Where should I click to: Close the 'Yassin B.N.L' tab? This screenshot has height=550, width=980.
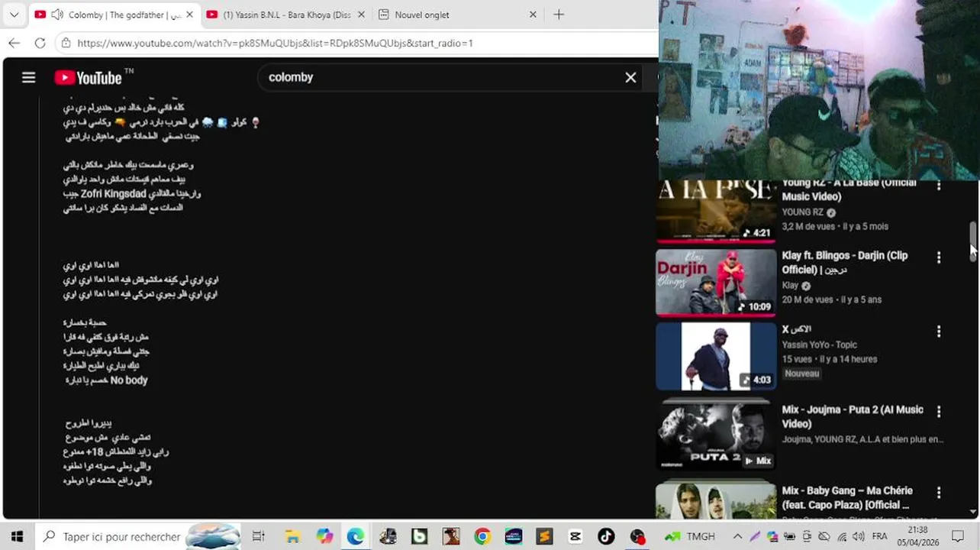(x=361, y=15)
